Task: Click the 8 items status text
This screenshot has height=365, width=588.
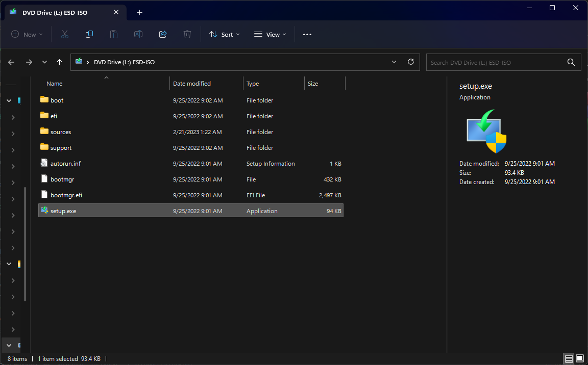Action: pos(17,359)
